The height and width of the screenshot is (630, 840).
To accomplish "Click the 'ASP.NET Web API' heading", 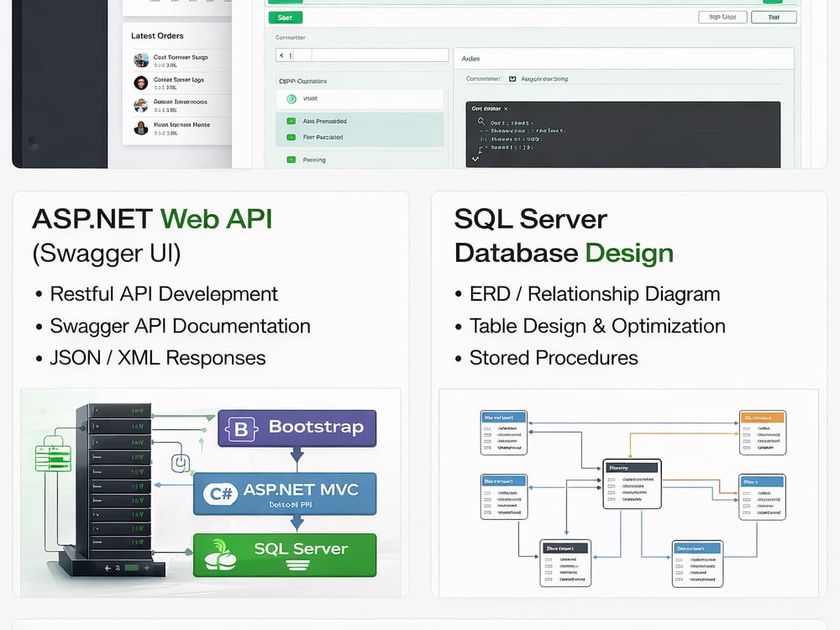I will coord(152,219).
